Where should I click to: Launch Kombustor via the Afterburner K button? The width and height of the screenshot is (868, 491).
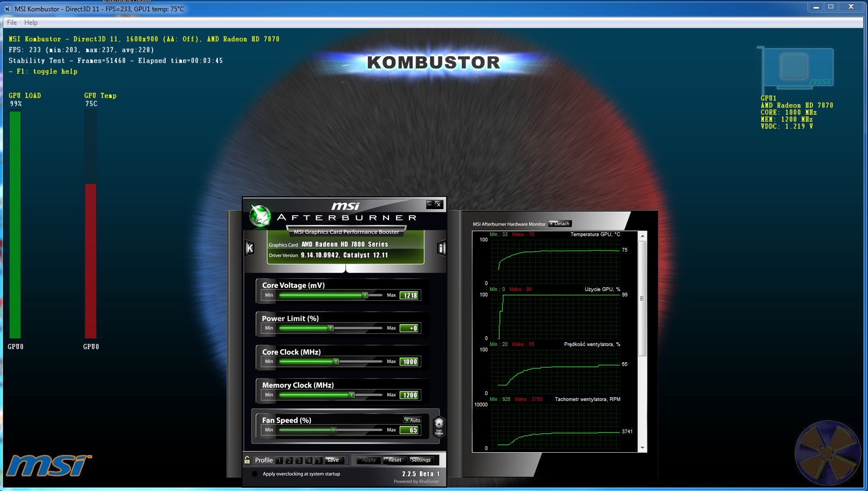[x=250, y=248]
